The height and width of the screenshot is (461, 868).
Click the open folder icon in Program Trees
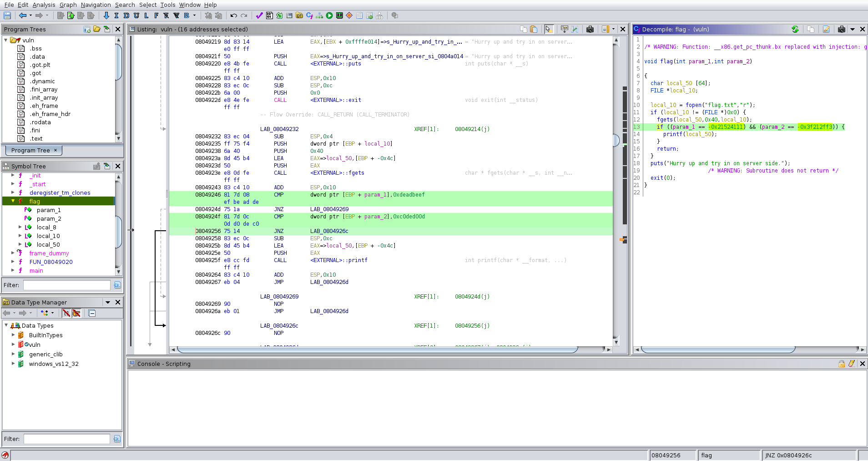(97, 29)
